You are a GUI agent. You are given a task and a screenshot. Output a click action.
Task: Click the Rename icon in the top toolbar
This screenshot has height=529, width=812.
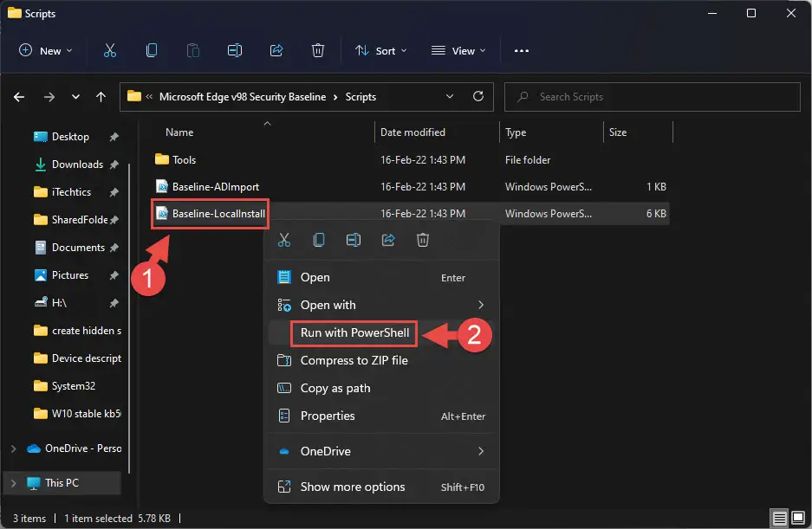(x=235, y=50)
